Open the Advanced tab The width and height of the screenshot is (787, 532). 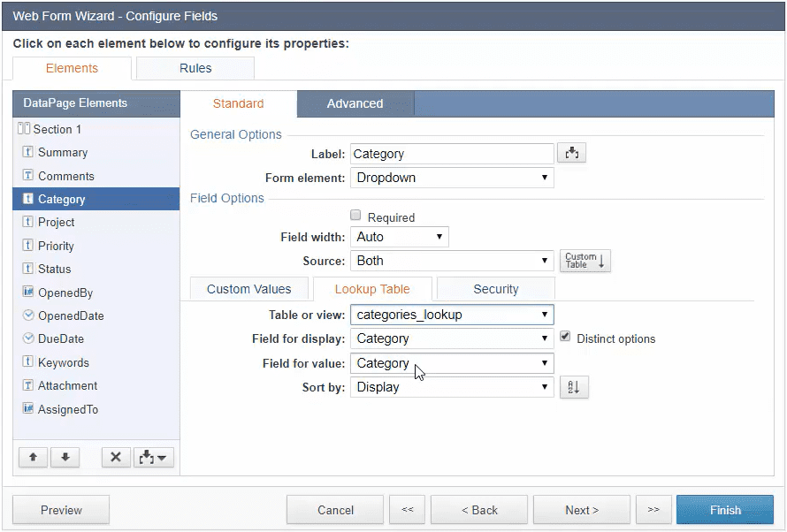355,103
